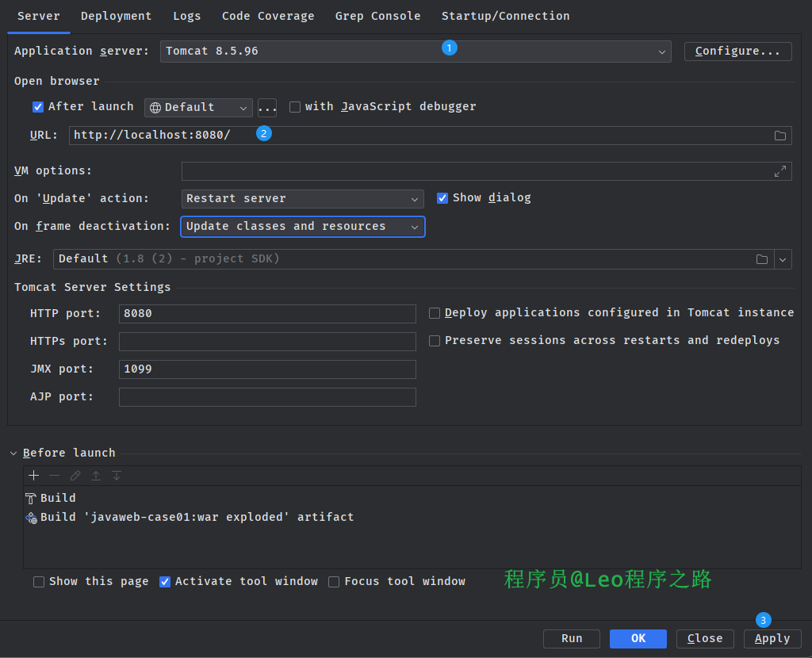
Task: Open the Startup/Connection tab
Action: coord(505,16)
